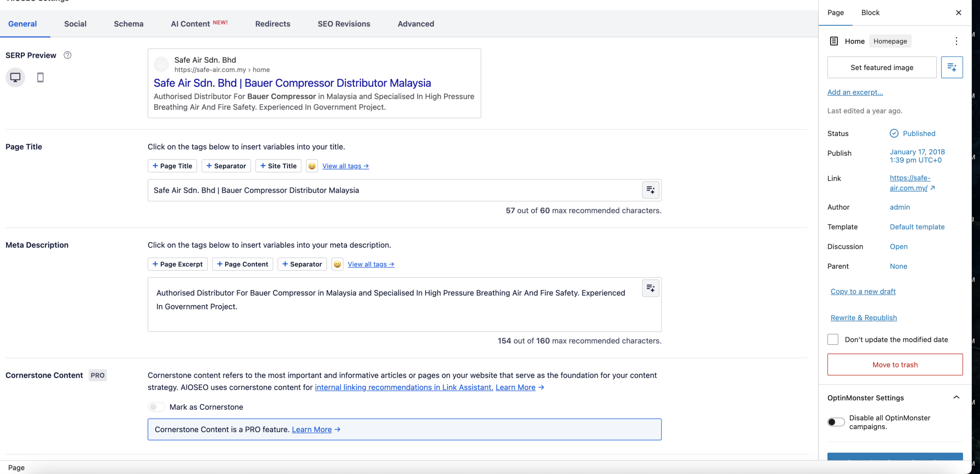
Task: Click AI icon next to Set featured image
Action: point(952,67)
